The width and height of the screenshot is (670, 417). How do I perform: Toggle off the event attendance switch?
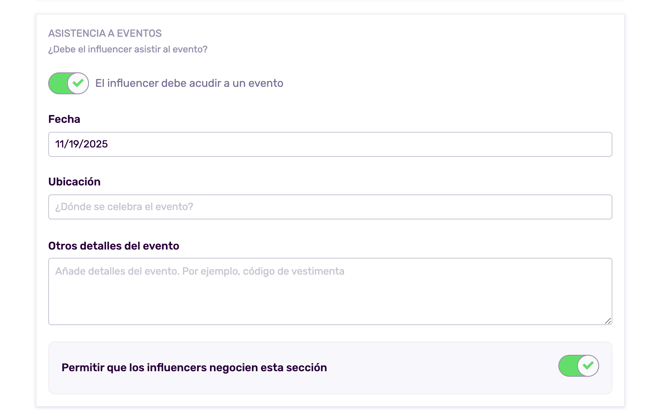tap(68, 83)
